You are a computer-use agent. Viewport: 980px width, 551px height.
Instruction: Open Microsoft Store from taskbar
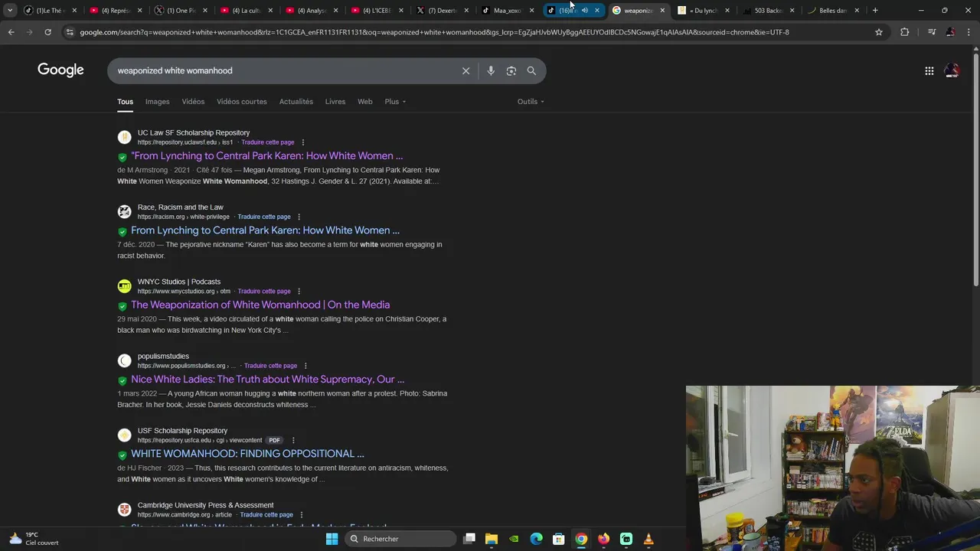[559, 539]
